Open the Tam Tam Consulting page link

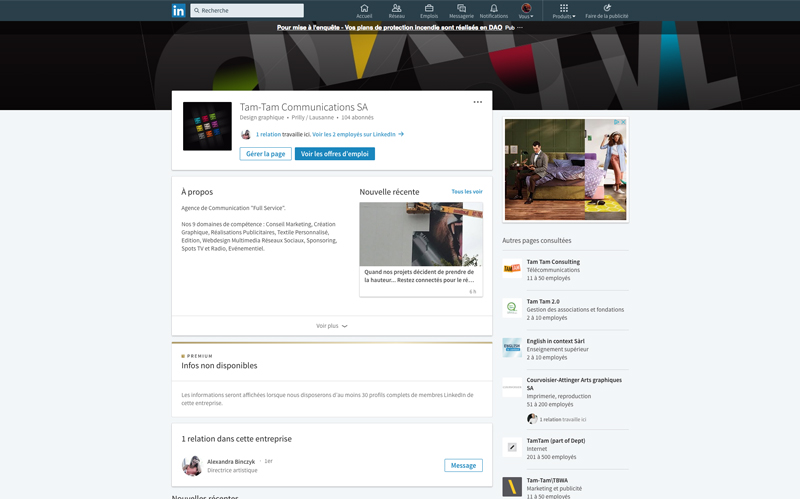tap(553, 262)
